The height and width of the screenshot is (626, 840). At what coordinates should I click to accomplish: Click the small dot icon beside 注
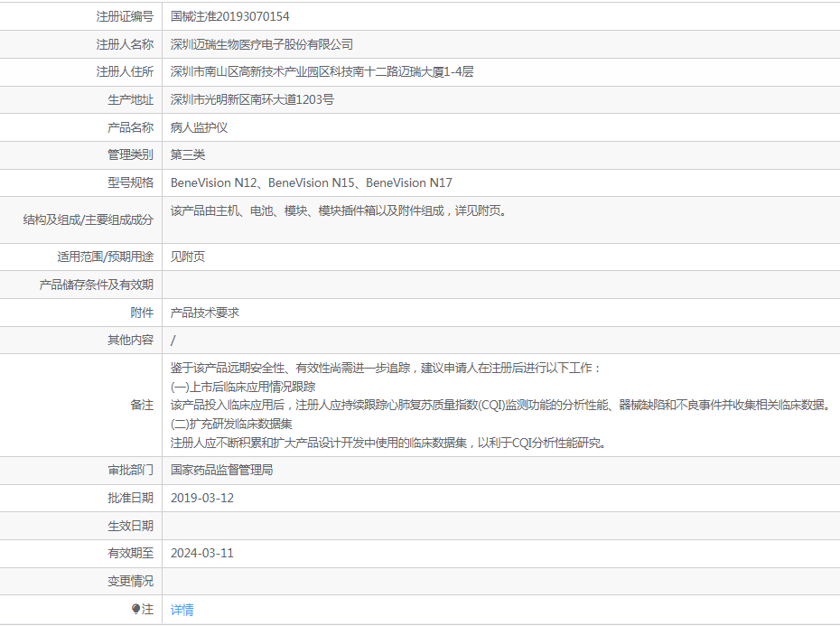(135, 609)
